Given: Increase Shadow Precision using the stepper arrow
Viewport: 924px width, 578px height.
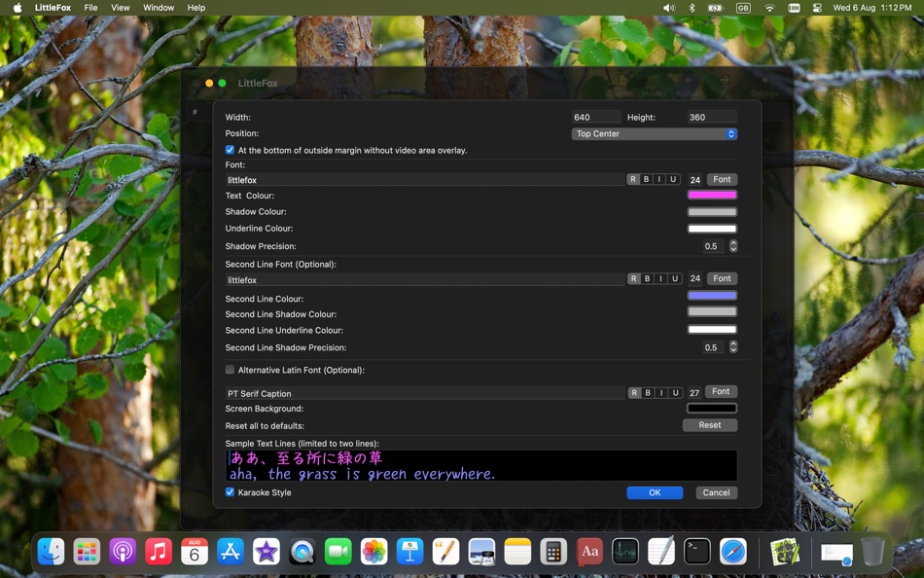Looking at the screenshot, I should pos(732,242).
